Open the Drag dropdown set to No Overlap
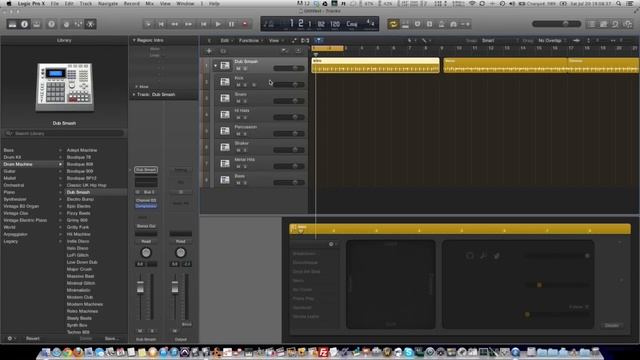The height and width of the screenshot is (360, 640). (x=552, y=40)
